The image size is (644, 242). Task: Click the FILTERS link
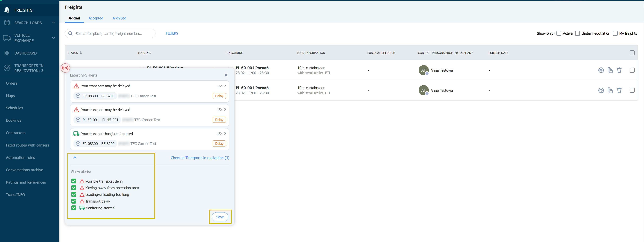(x=172, y=33)
